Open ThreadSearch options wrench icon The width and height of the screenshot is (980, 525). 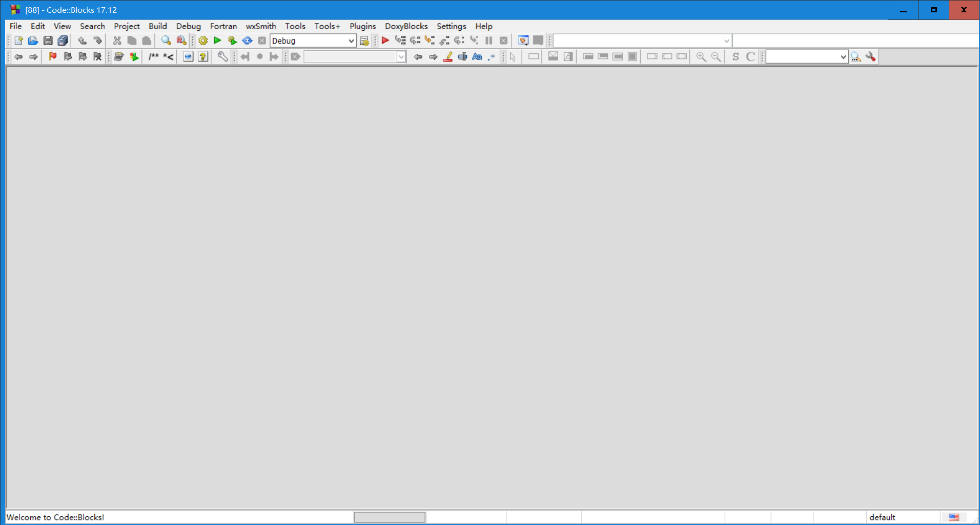click(x=871, y=56)
